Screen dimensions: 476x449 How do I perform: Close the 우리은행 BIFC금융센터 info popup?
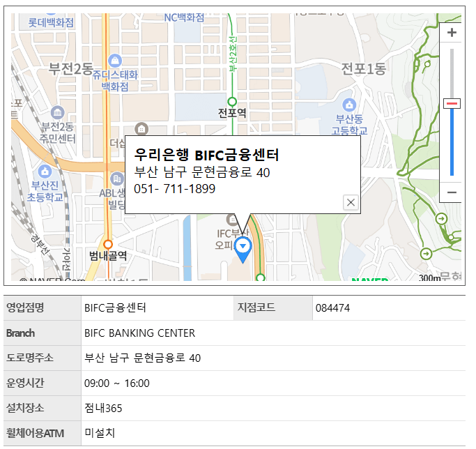tap(351, 202)
